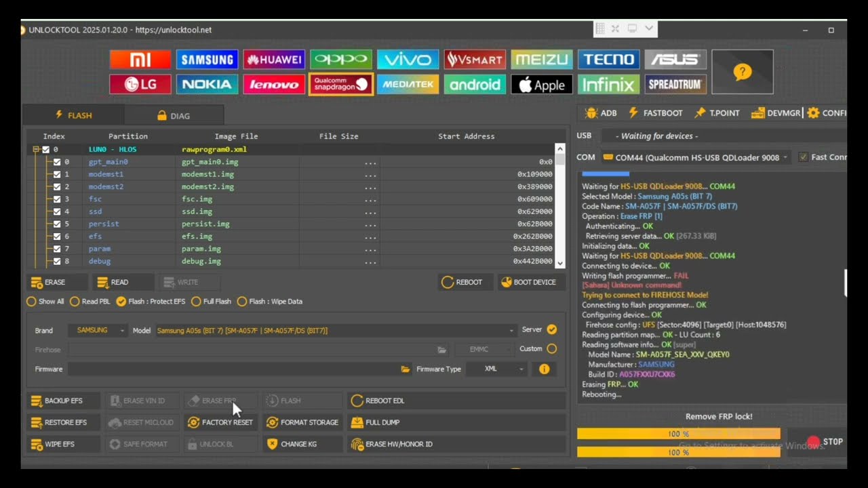Image resolution: width=868 pixels, height=488 pixels.
Task: Select the Show All radio option
Action: (45, 302)
